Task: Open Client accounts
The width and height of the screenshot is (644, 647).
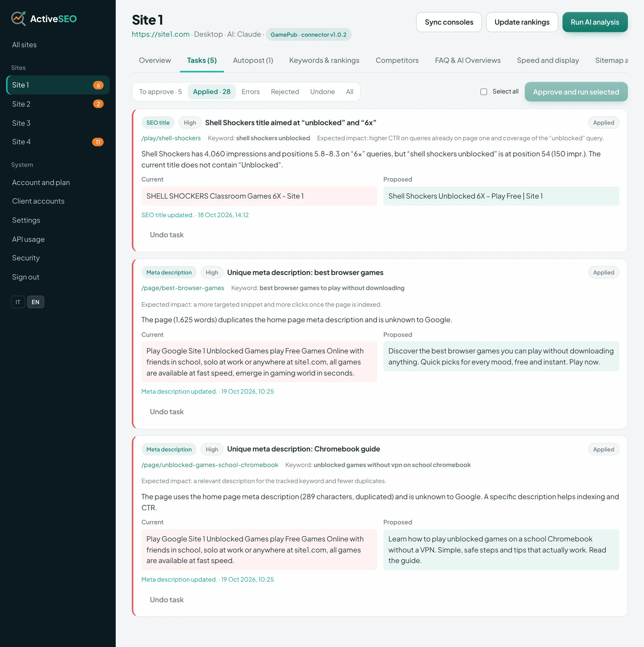Action: pos(58,201)
